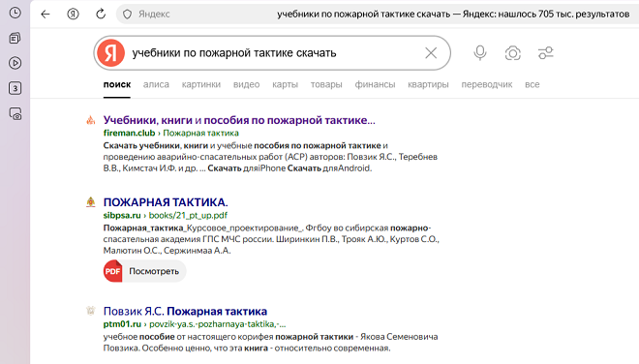Start voice search with microphone icon

click(480, 53)
